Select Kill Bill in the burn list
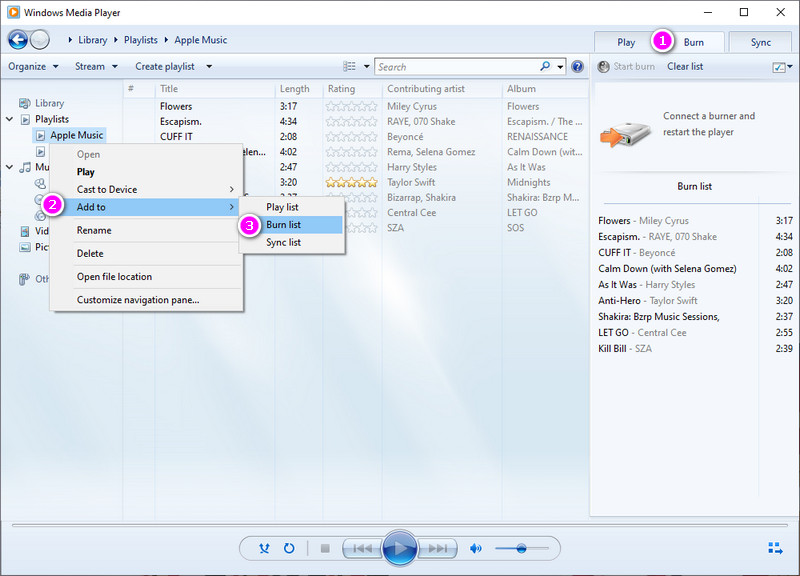Viewport: 800px width, 576px height. click(x=695, y=348)
